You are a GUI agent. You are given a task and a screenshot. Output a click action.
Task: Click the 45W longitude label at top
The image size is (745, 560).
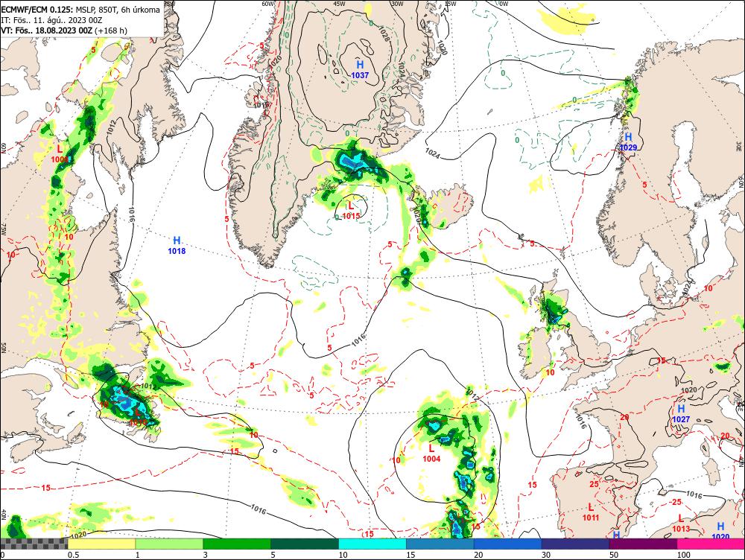tap(339, 3)
